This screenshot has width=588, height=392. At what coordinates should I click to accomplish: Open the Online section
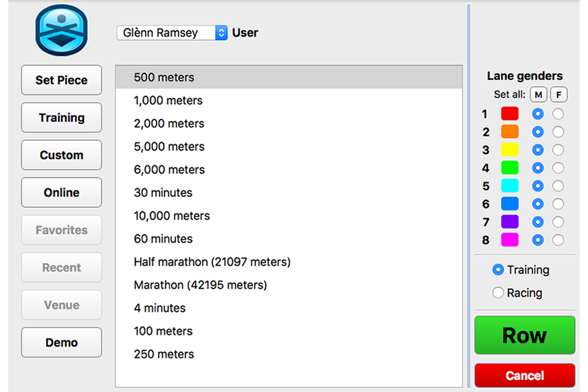point(61,192)
